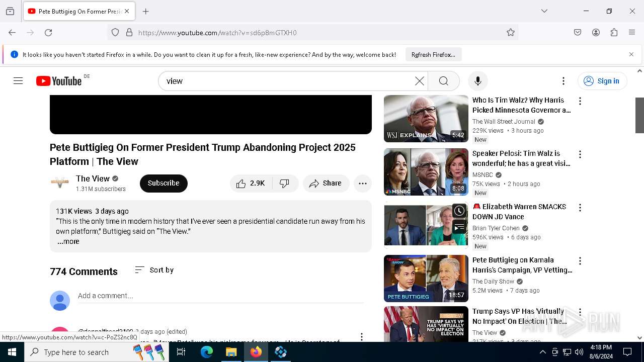Viewport: 644px width, 362px height.
Task: Open the Firefox account icon
Action: pyautogui.click(x=596, y=33)
